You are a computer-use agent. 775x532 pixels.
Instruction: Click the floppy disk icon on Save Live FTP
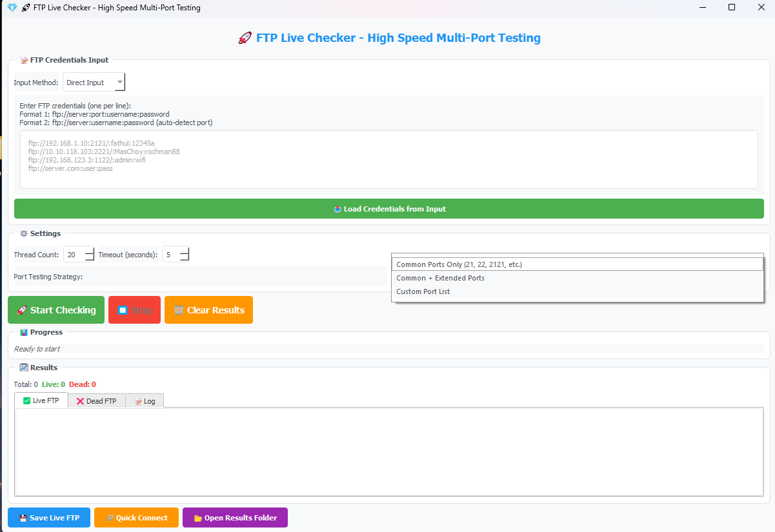coord(23,518)
